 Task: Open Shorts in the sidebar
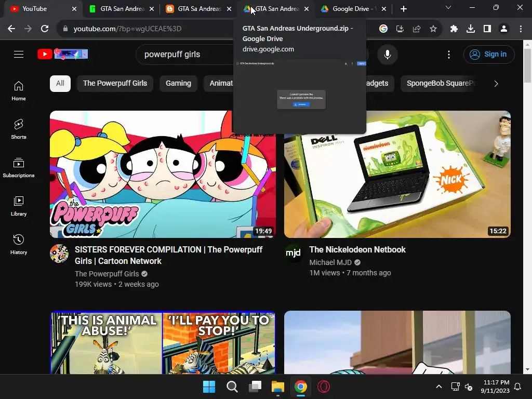click(x=19, y=129)
